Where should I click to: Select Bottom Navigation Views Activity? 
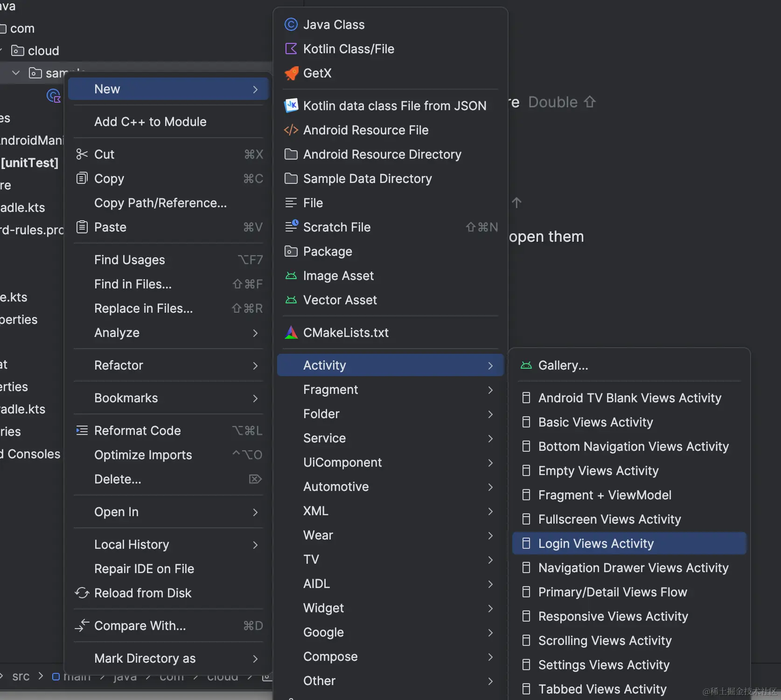(629, 446)
